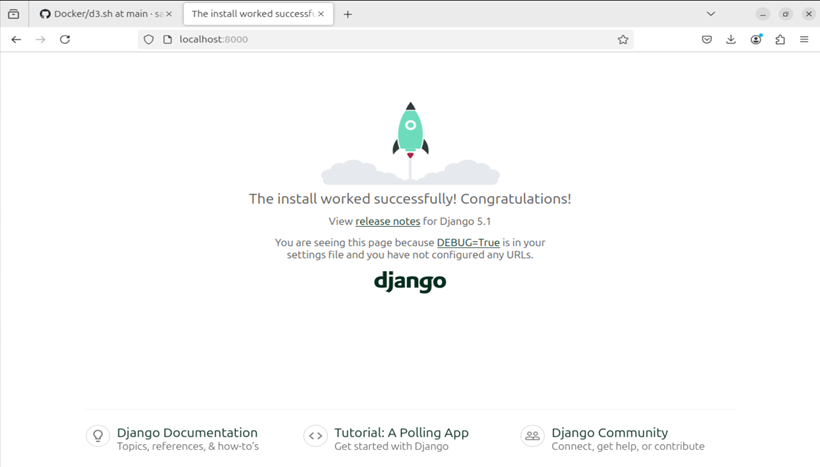This screenshot has height=467, width=820.
Task: Restore down the Firefox window
Action: 785,14
